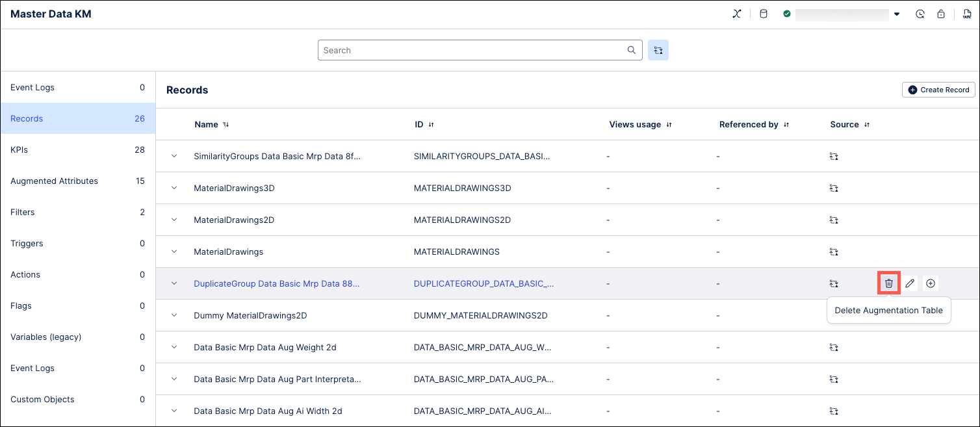
Task: Sort by Name column sort icon
Action: 226,125
